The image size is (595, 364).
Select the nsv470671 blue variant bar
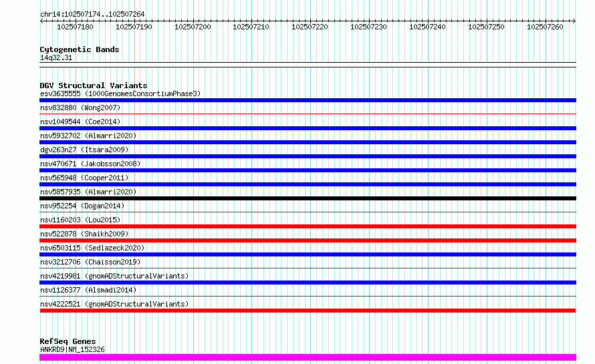(308, 170)
